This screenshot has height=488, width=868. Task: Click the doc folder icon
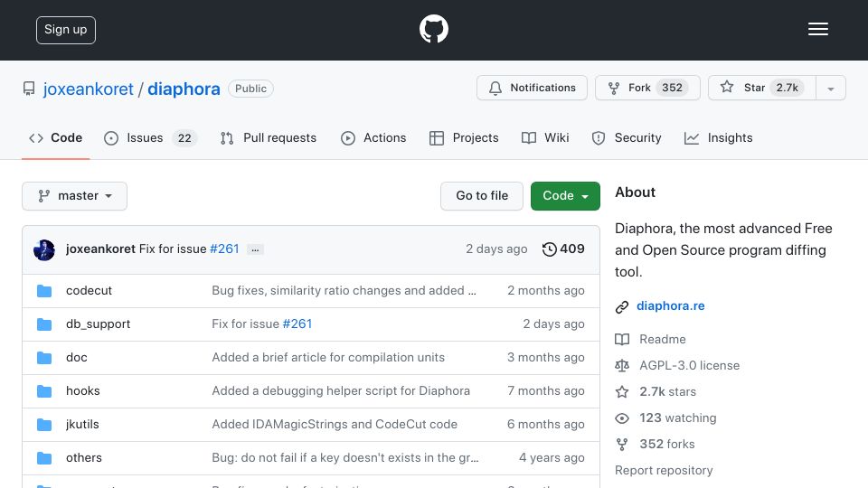point(44,358)
